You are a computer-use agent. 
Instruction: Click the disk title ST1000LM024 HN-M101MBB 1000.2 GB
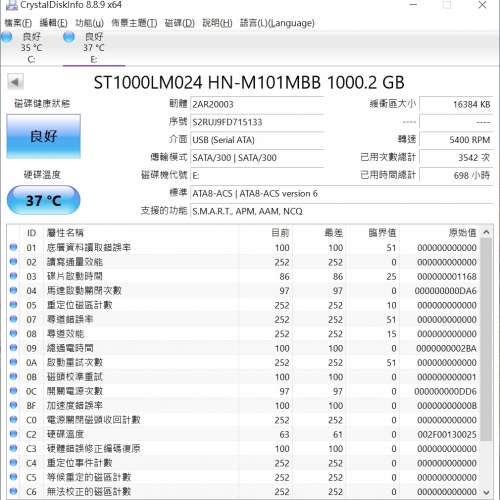click(249, 82)
